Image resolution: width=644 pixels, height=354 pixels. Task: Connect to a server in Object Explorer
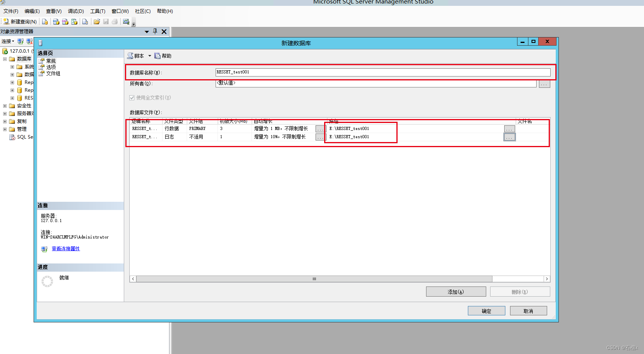[x=20, y=41]
